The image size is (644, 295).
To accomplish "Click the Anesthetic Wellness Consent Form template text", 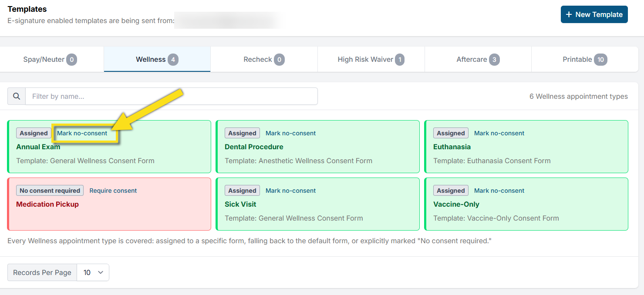I will (x=315, y=161).
